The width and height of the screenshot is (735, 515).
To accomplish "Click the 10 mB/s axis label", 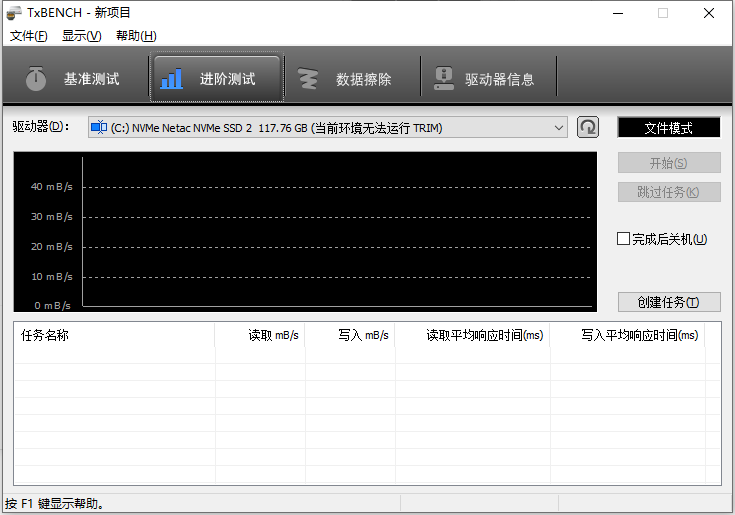I will pyautogui.click(x=52, y=276).
